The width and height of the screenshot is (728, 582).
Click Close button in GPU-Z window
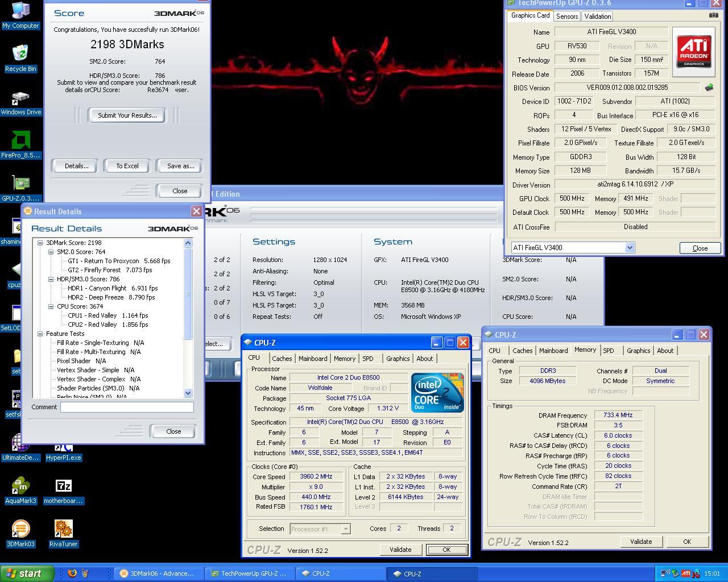point(700,248)
